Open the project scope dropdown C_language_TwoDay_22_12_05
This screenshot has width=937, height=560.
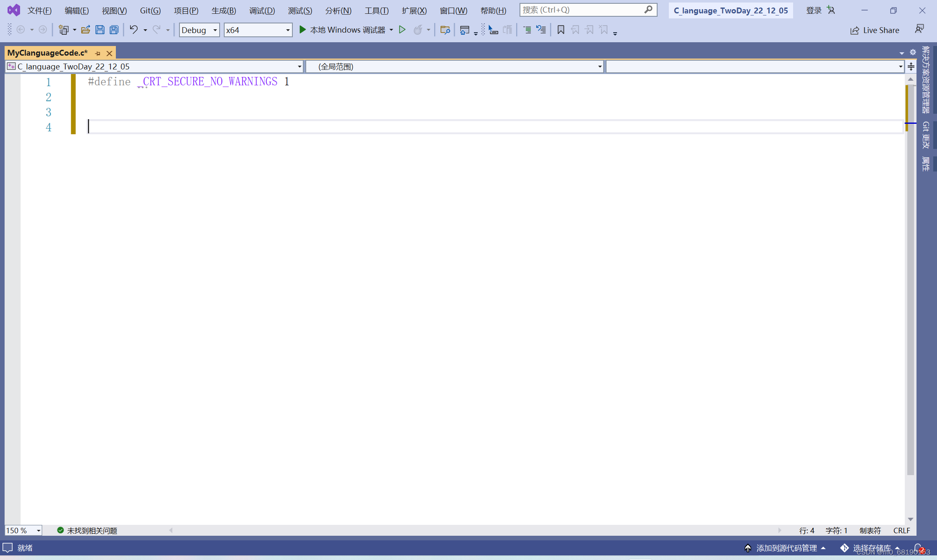pyautogui.click(x=154, y=66)
